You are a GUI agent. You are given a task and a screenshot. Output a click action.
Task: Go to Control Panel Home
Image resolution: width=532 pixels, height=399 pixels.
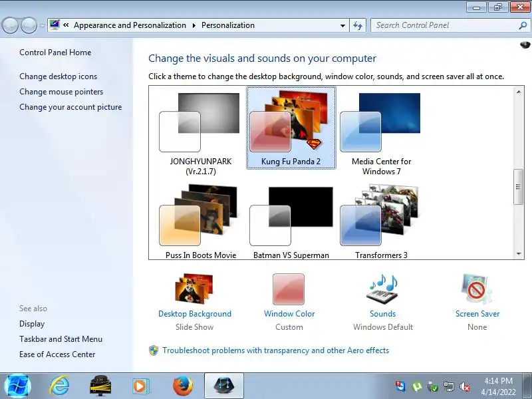coord(55,53)
